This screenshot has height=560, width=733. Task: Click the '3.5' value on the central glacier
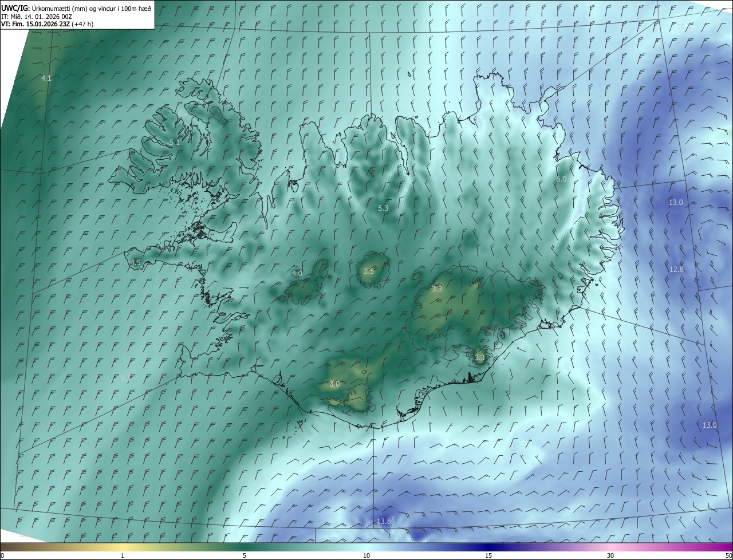(x=369, y=271)
